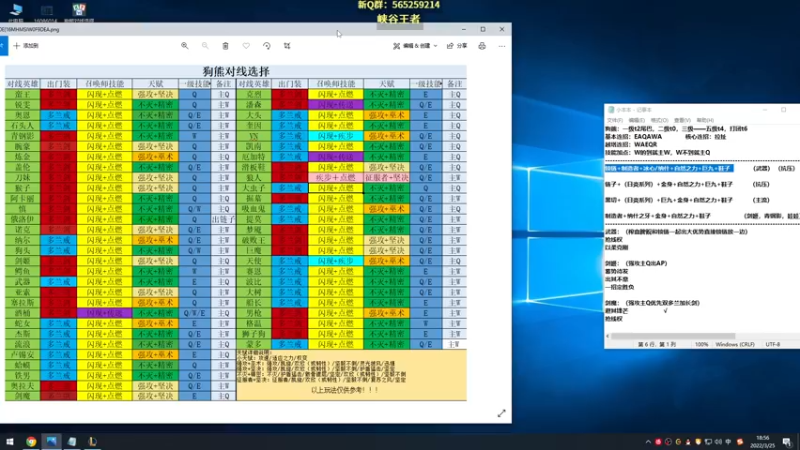Click the 剑魔 hero cell at table bottom
This screenshot has width=800, height=450.
click(22, 396)
